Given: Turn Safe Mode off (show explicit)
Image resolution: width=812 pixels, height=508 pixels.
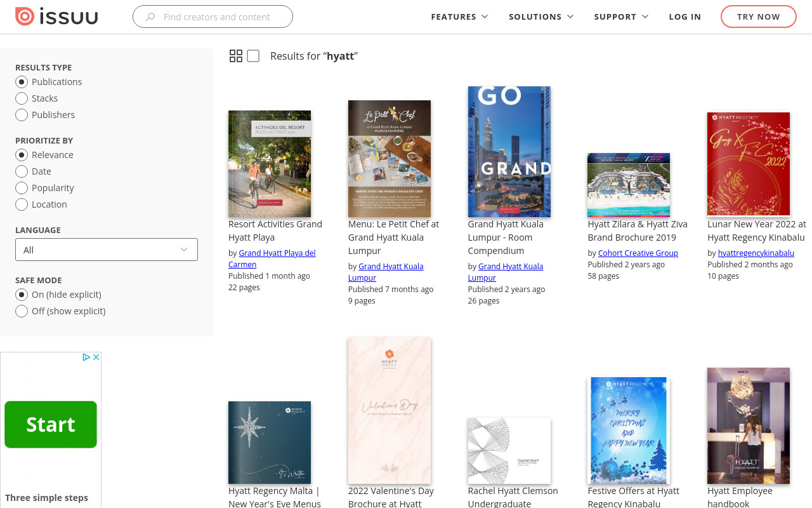Looking at the screenshot, I should [x=22, y=311].
